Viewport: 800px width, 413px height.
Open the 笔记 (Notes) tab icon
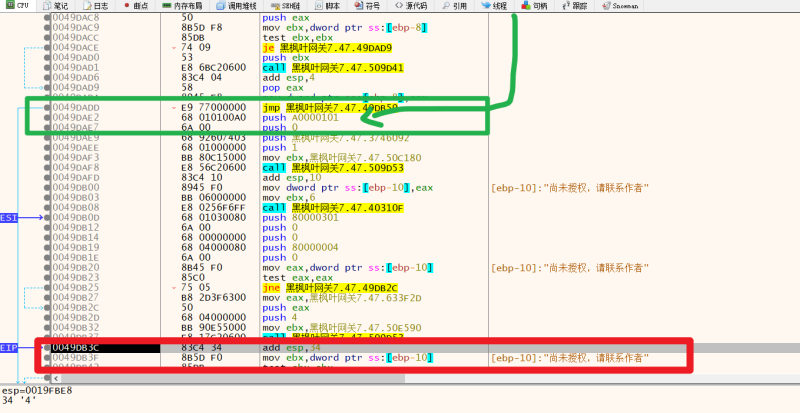point(46,5)
